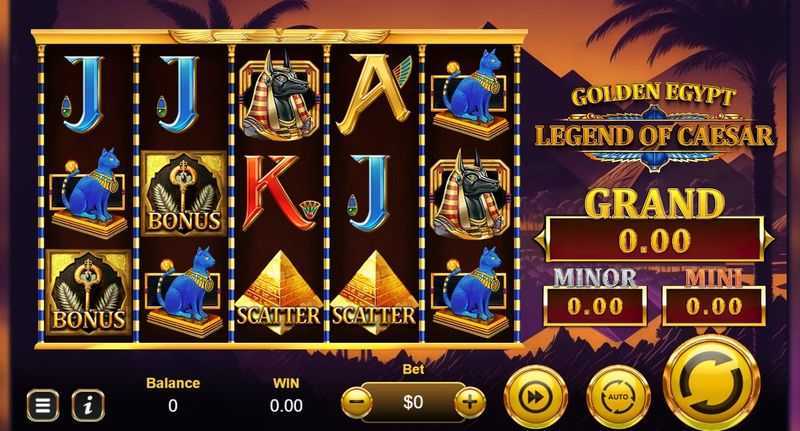Select BONUS symbol on second reel
Viewport: 800px width, 431px height.
(x=184, y=194)
